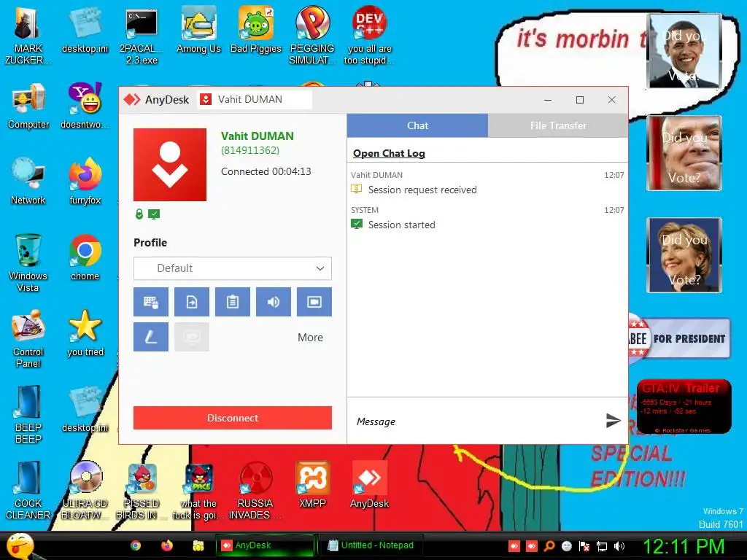Open Firefox from the taskbar
747x560 pixels.
coord(167,545)
